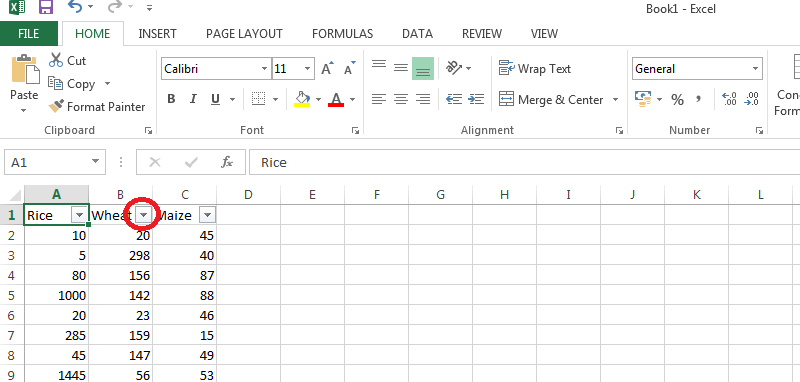Click Increase Indent icon

tap(476, 99)
